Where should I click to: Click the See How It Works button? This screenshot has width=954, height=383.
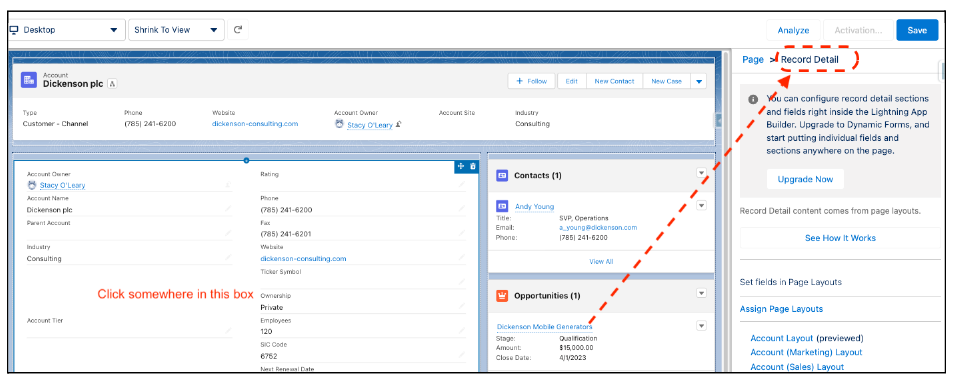point(840,238)
